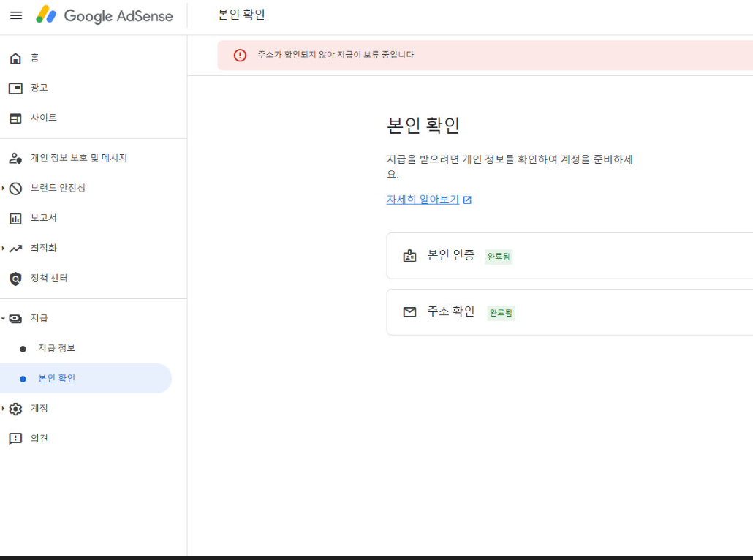Screen dimensions: 753x560
Task: Click the 보고서 reports bar-chart icon
Action: (16, 218)
